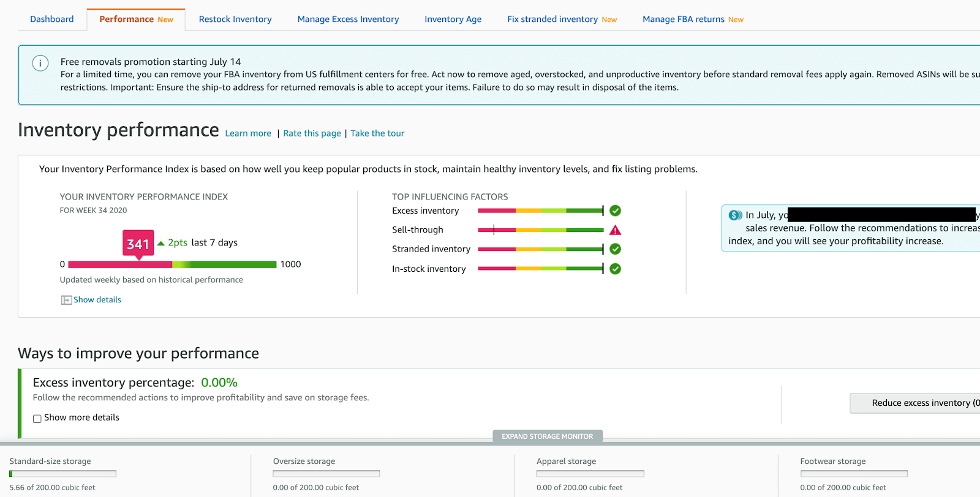Click the green checkmark beside Excess inventory

click(x=616, y=211)
